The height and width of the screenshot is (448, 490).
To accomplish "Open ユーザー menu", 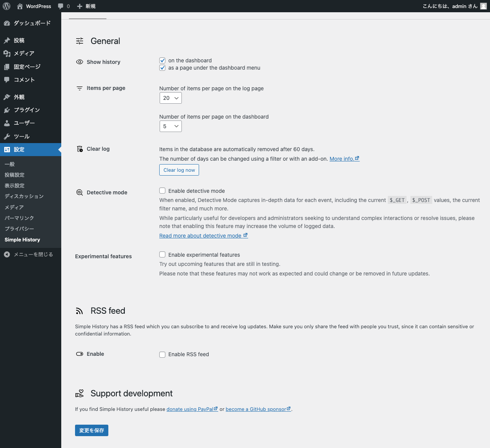I will 31,123.
